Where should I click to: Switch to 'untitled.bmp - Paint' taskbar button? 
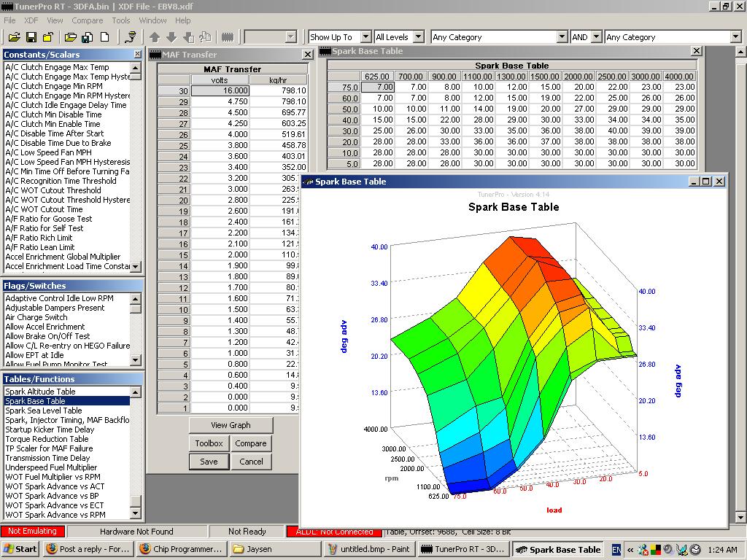[368, 549]
